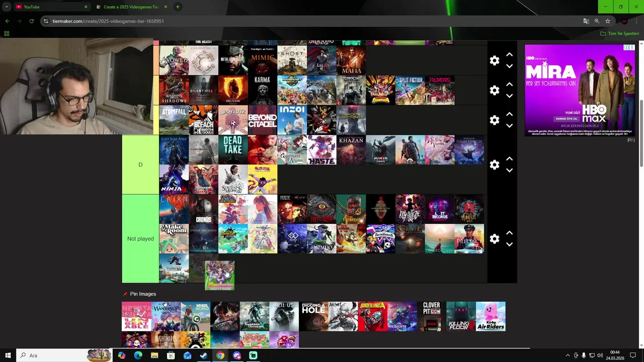Screen dimensions: 644x362
Task: Open settings gear for the D tier row
Action: 495,165
